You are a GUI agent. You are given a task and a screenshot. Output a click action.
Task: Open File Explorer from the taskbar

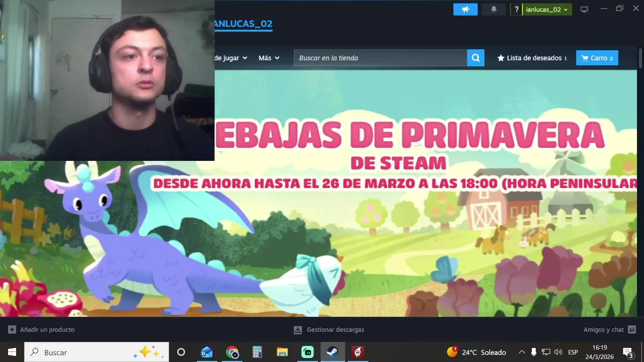click(x=282, y=352)
